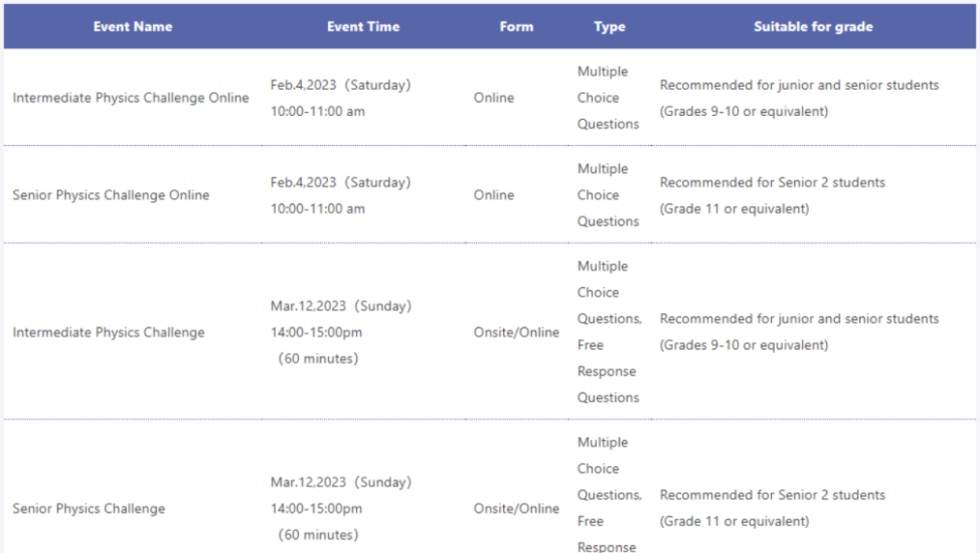
Task: Select Senior Physics Challenge Online event name
Action: coord(110,195)
